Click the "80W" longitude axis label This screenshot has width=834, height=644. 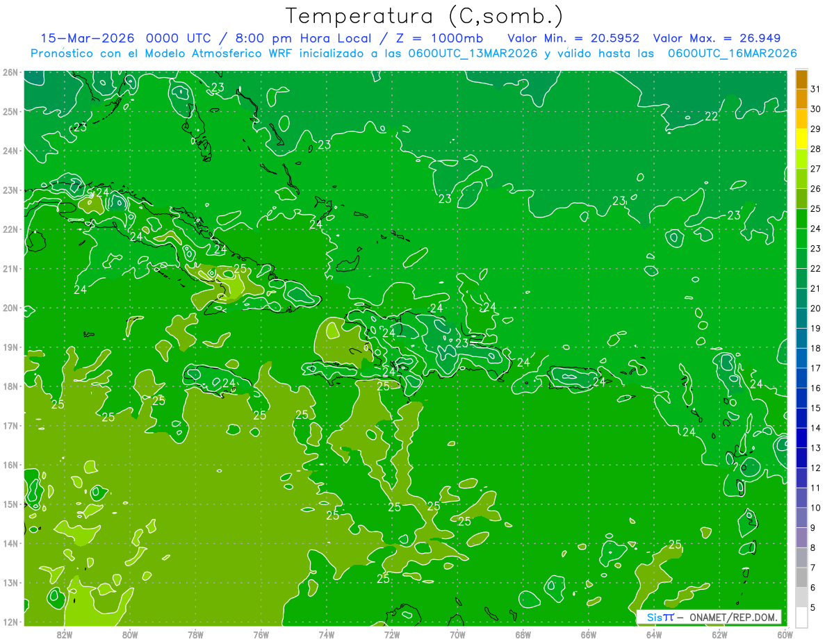tap(130, 634)
